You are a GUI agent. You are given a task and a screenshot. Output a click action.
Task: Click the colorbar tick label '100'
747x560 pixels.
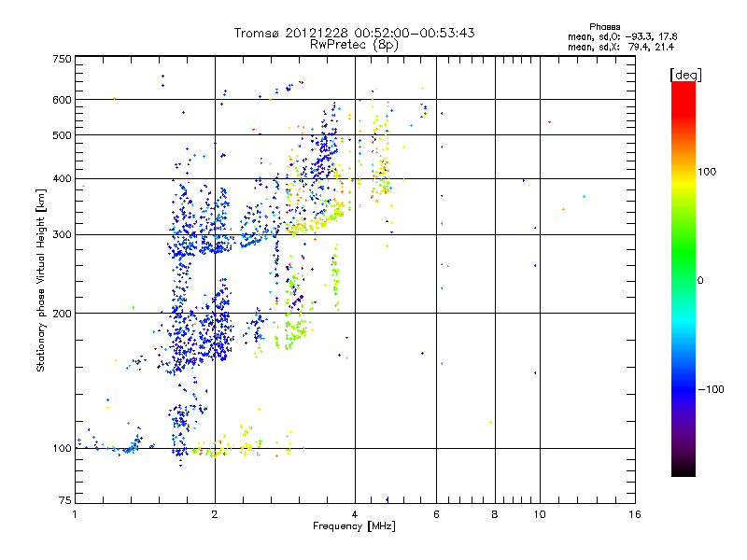(707, 172)
